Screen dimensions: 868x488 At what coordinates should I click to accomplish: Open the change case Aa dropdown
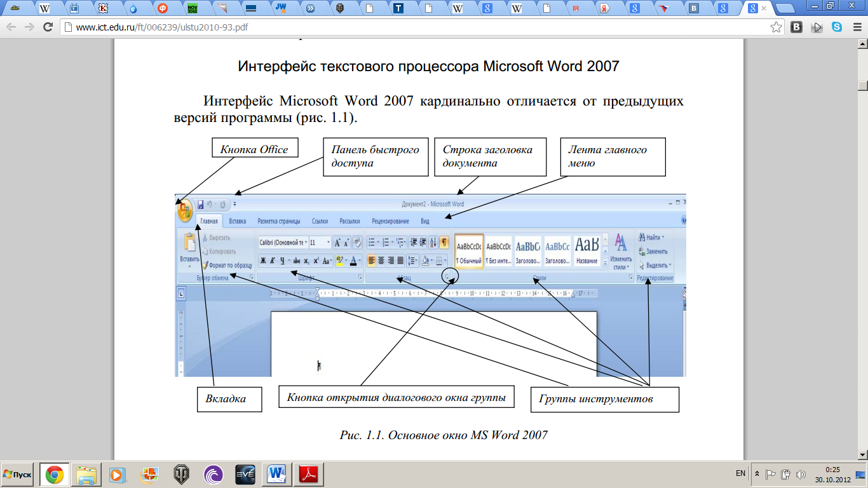(327, 261)
